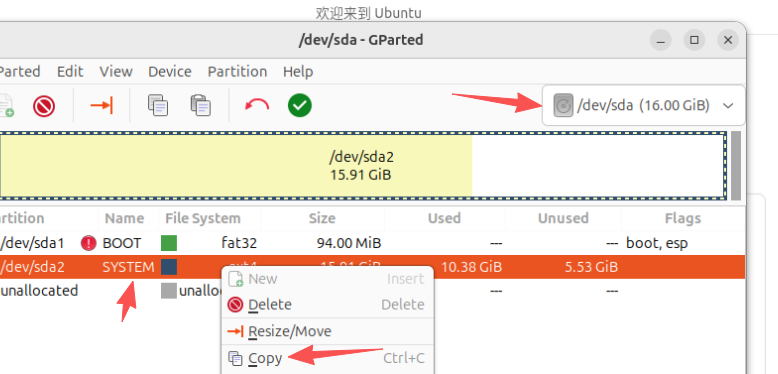Open the Partition menu
Screen dimensions: 778x374
(237, 71)
